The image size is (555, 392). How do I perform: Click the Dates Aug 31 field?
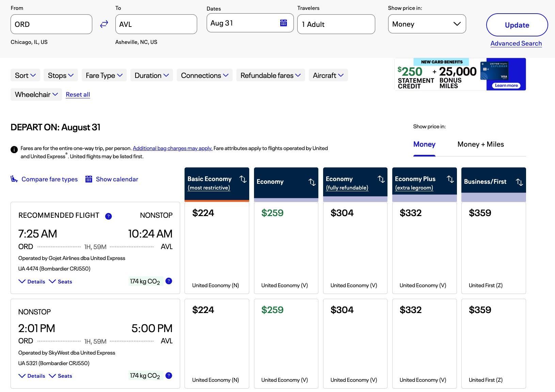point(250,23)
